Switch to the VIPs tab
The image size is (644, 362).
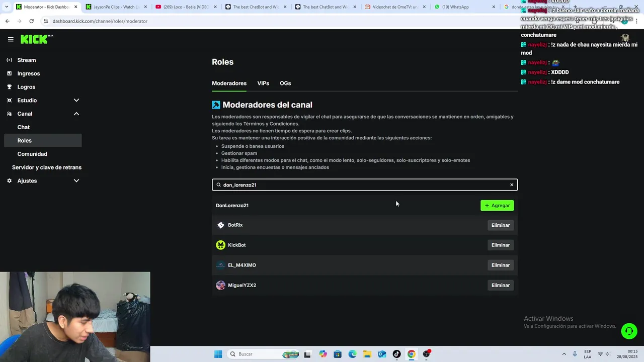click(263, 83)
